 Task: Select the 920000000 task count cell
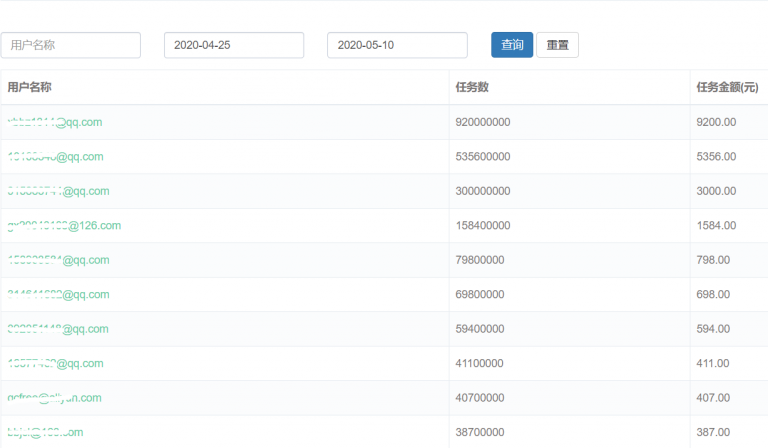483,122
